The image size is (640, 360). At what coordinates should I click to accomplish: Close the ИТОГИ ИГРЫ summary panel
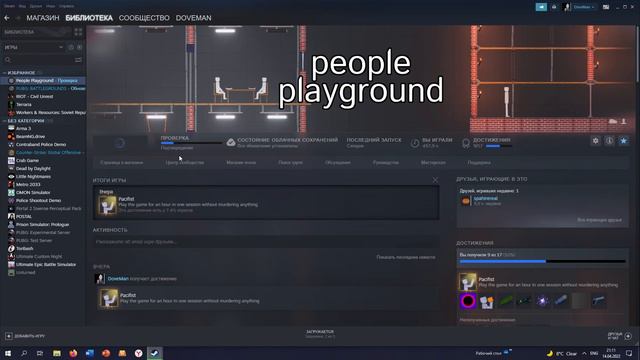(435, 180)
